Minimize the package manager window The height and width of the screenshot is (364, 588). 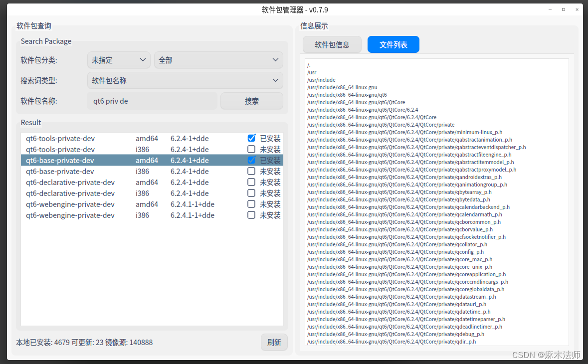point(550,9)
